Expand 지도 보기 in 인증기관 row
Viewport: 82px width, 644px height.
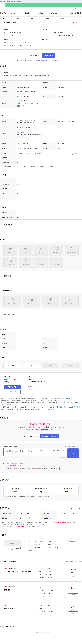pos(76,513)
